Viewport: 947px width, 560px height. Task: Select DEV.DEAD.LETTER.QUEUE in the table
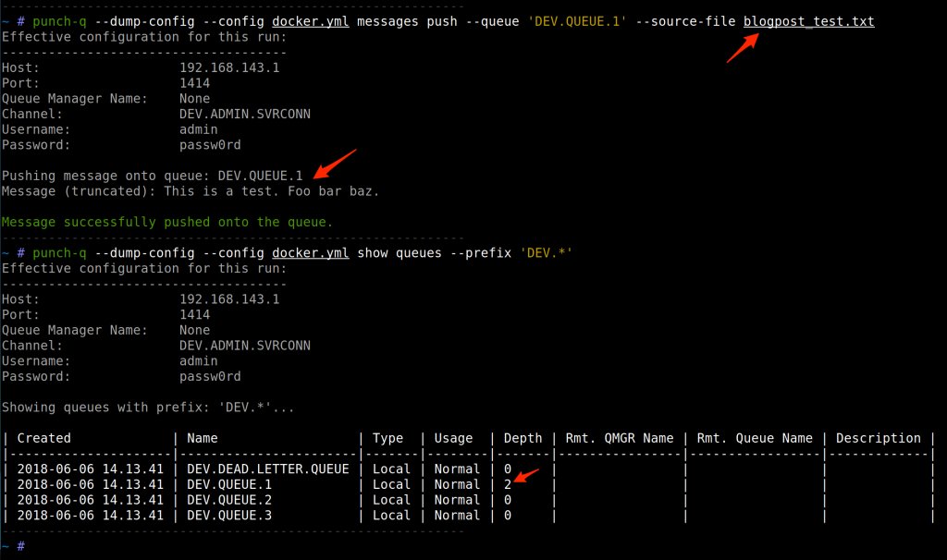point(268,469)
